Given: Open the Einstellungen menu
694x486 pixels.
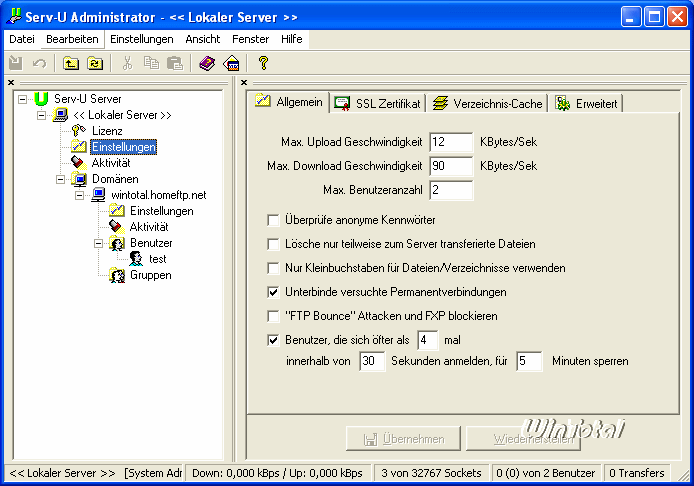Looking at the screenshot, I should click(142, 39).
